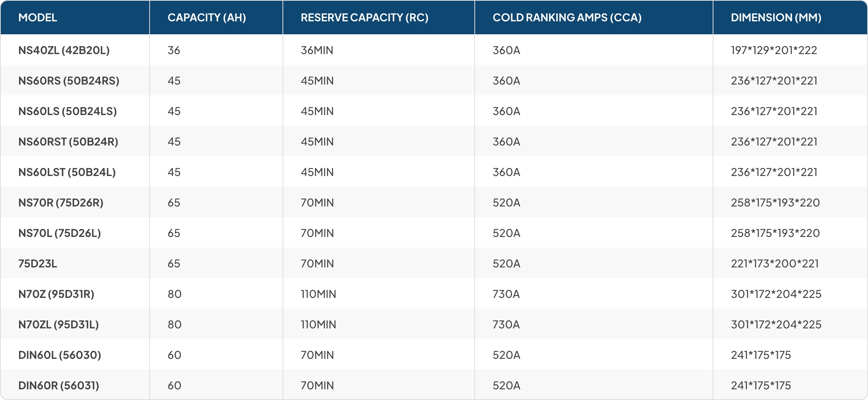Screen dimensions: 868x400
Task: Select the RESERVE CAPACITY (RC) header
Action: [364, 18]
